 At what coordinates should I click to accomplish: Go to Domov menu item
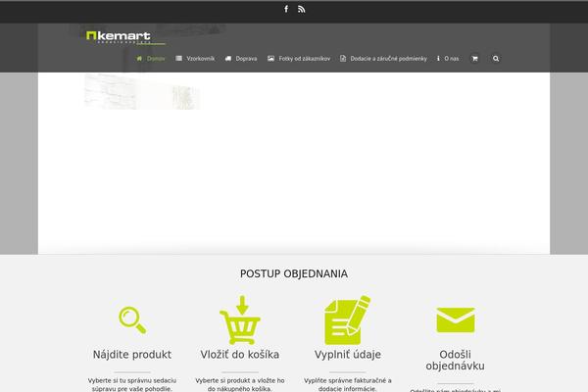coord(150,59)
